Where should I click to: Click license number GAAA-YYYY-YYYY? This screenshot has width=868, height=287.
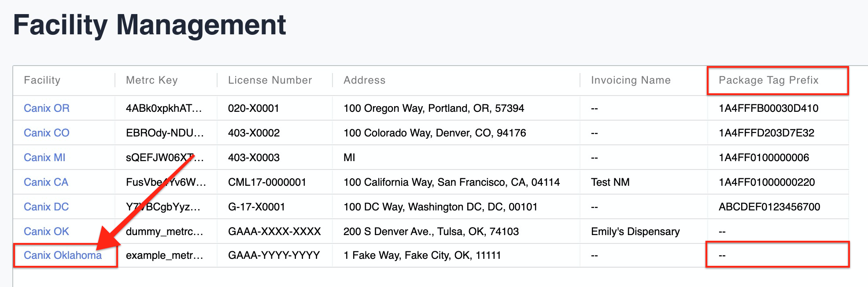(x=274, y=255)
